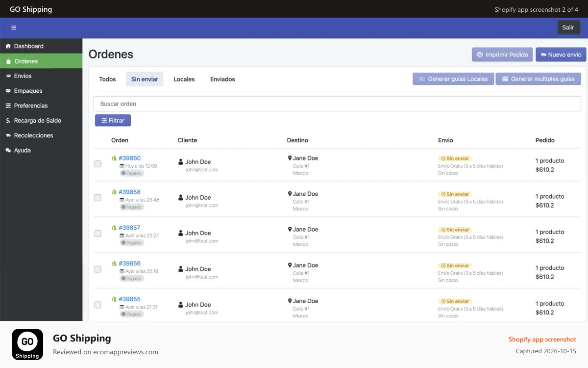Switch to the Enviados tab
The width and height of the screenshot is (588, 368).
[x=222, y=79]
